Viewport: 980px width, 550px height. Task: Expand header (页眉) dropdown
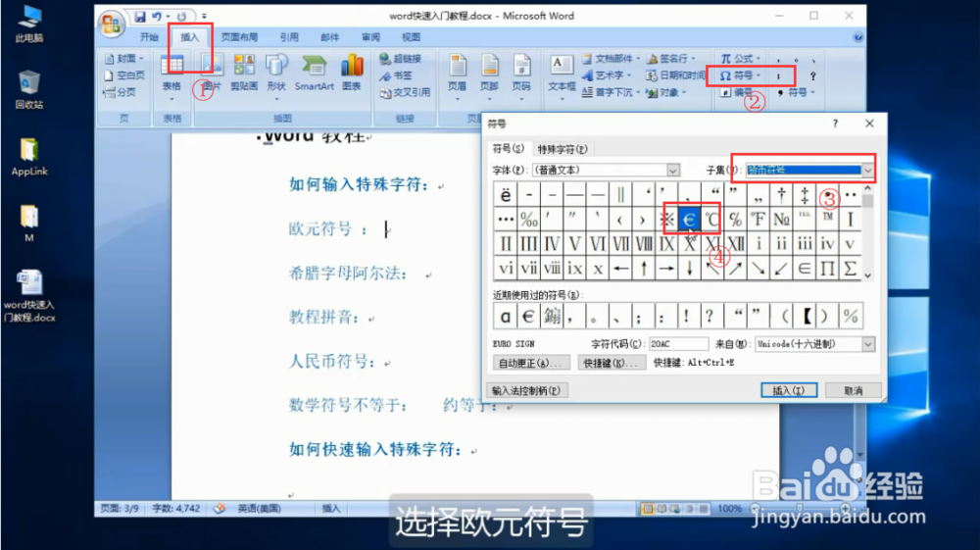coord(458,99)
